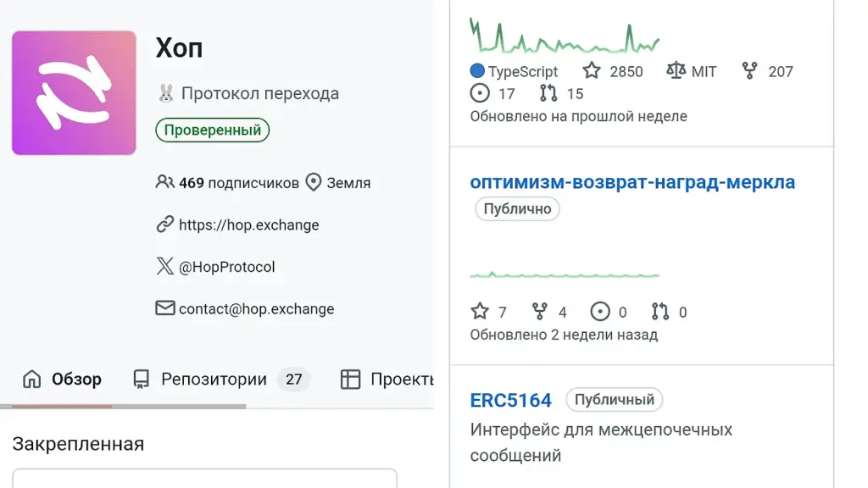
Task: Click the star icon next to 2850
Action: click(x=592, y=70)
